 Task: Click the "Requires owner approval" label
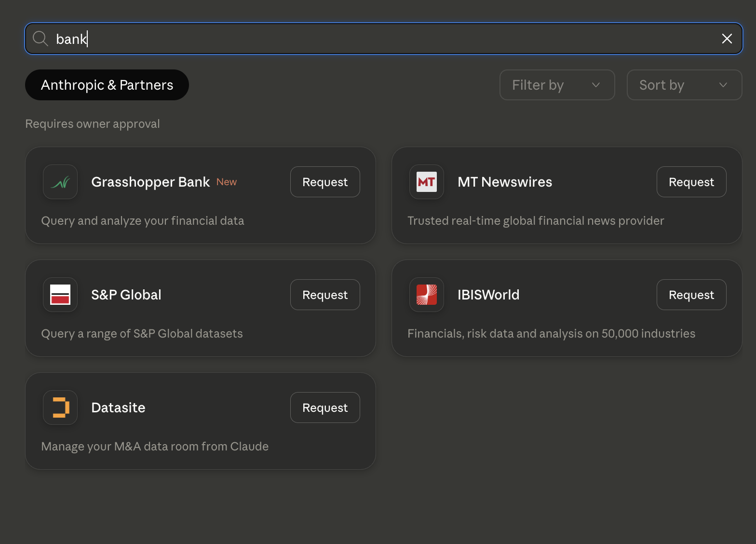(x=93, y=124)
